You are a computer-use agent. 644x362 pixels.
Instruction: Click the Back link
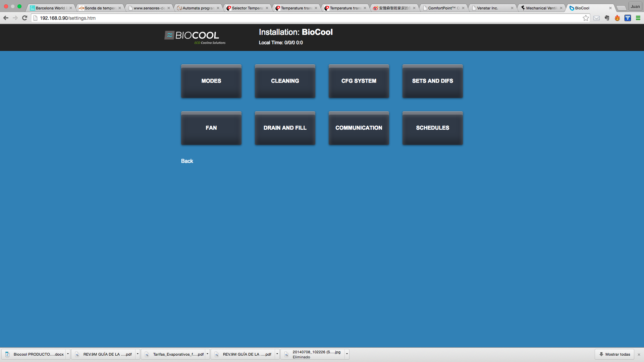click(187, 161)
